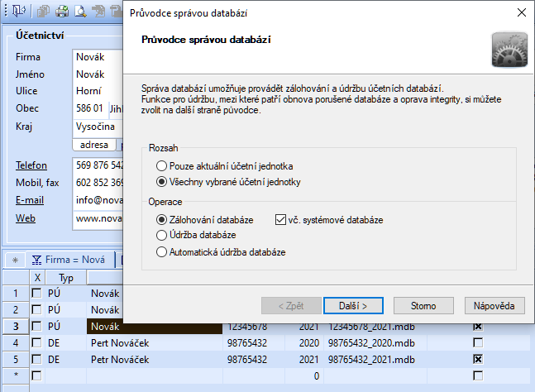Select 'Pouze aktuální účetní jednotka' option
Screen dimensions: 535x392
click(x=161, y=166)
